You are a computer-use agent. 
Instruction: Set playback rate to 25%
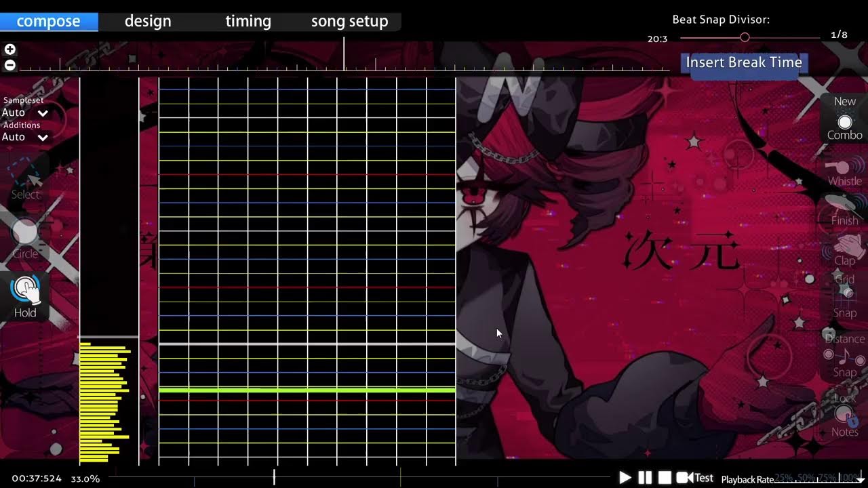(783, 479)
